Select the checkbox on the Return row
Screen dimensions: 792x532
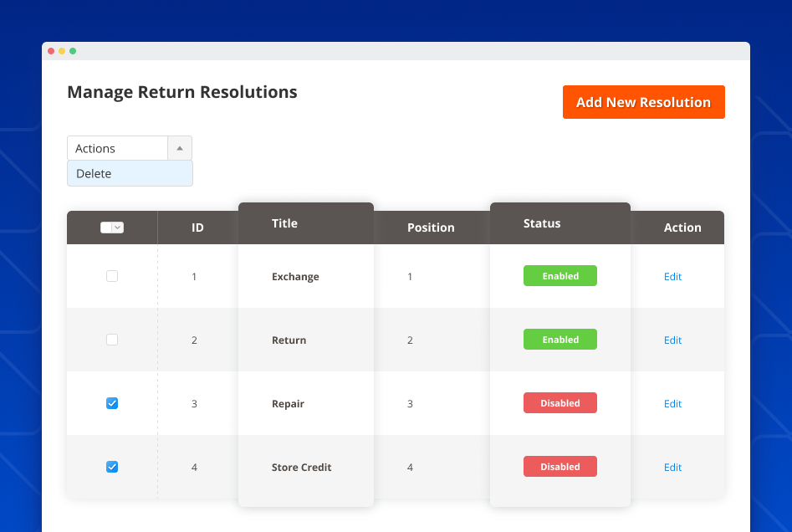[112, 340]
